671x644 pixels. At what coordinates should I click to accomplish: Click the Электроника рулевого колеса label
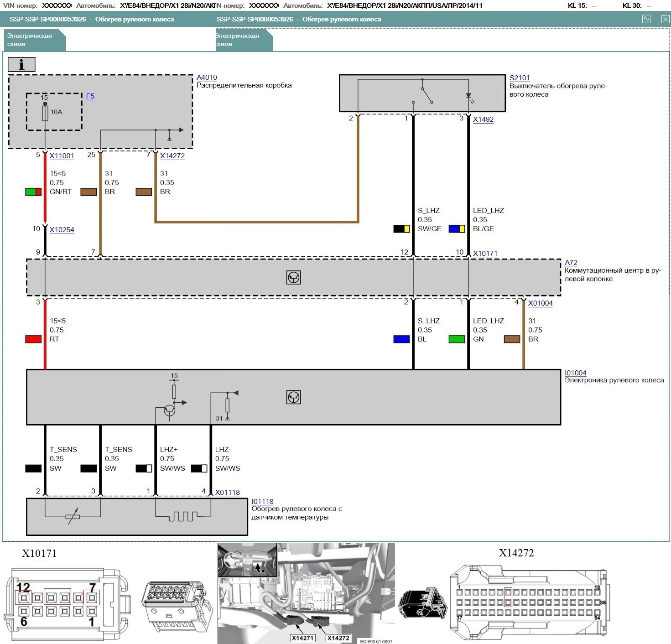tap(614, 380)
